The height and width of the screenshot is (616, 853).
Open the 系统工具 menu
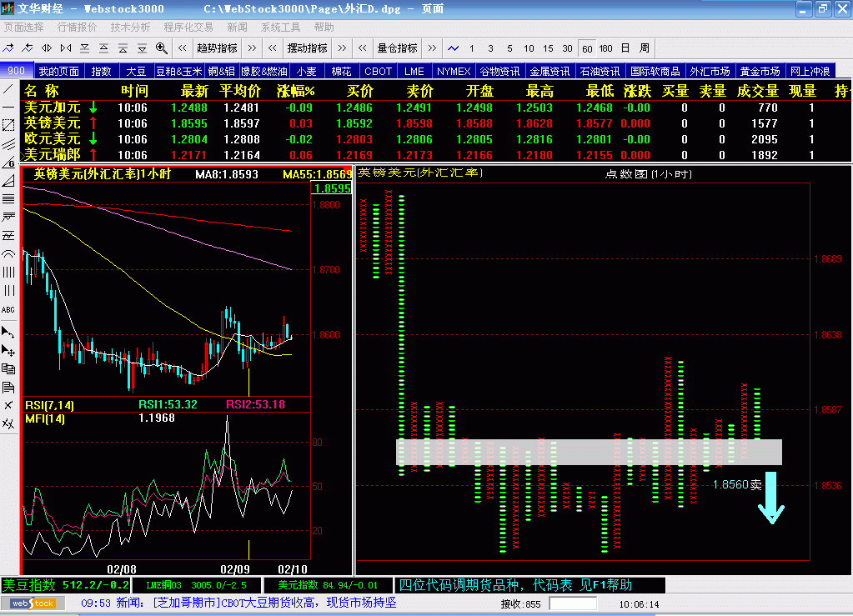[281, 28]
